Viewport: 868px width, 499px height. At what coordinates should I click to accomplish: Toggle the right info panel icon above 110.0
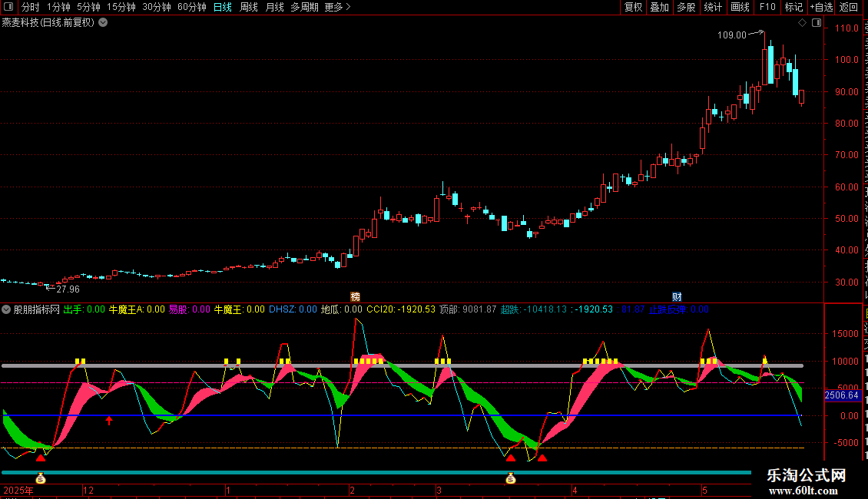coord(817,23)
